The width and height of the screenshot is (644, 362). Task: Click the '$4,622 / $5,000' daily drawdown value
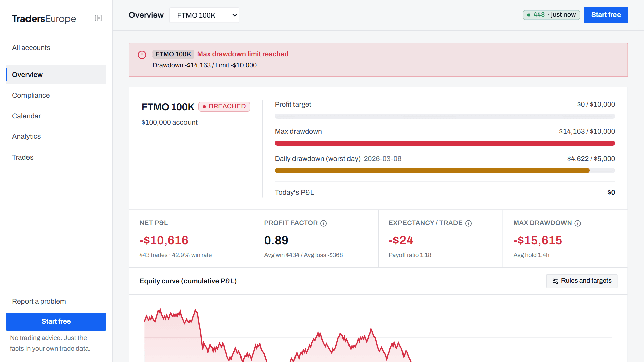click(591, 159)
